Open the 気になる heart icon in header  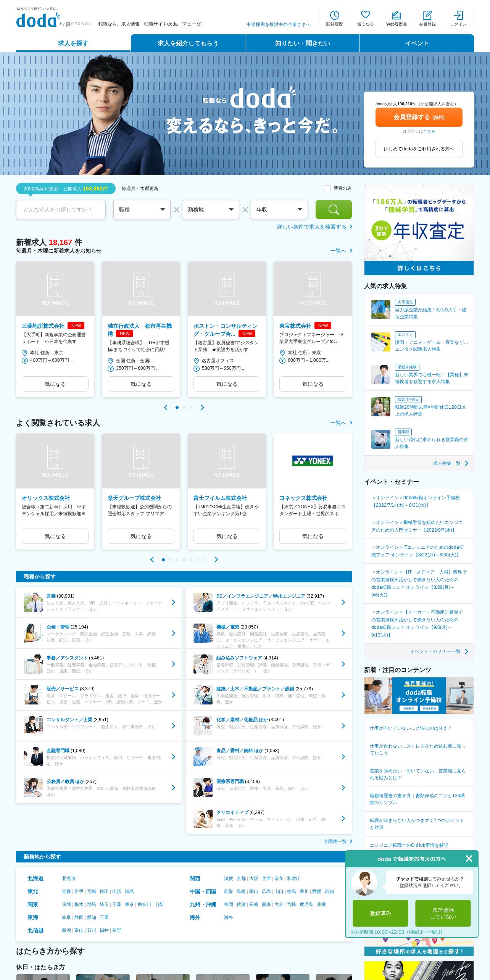365,15
